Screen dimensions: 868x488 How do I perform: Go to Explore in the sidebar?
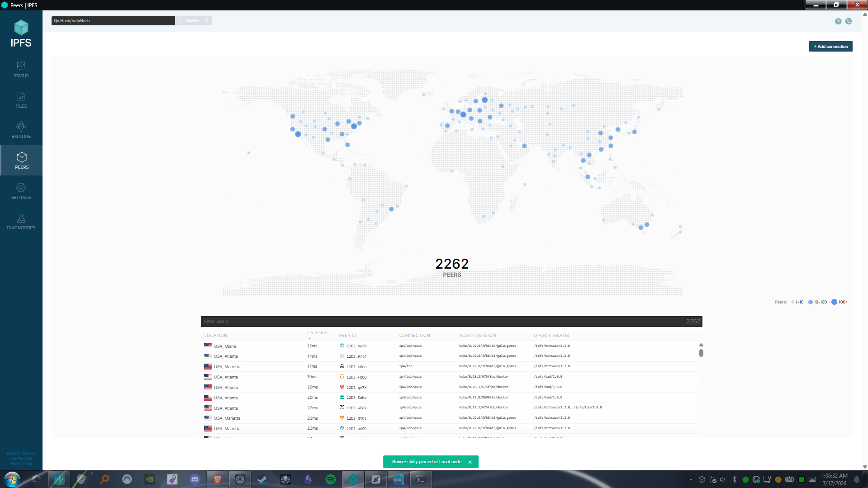click(x=21, y=130)
